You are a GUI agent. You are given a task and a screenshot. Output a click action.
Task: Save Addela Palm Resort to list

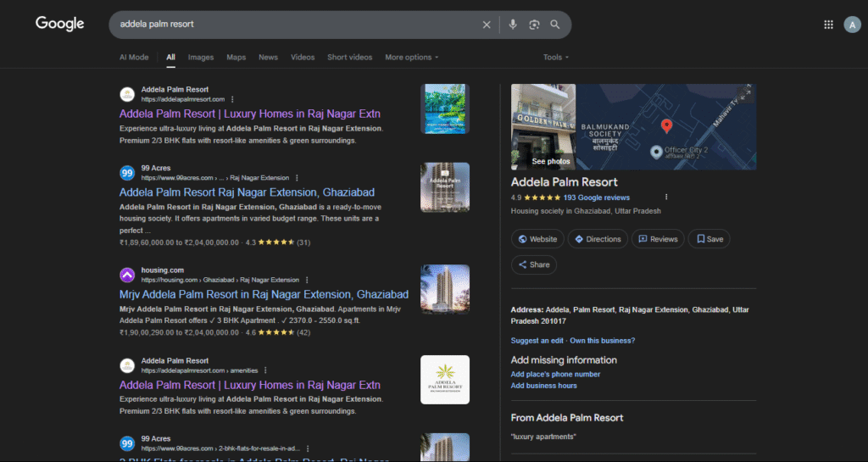tap(709, 239)
